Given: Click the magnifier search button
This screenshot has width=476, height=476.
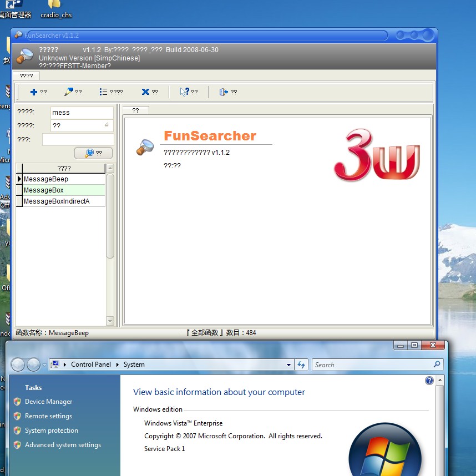Looking at the screenshot, I should pyautogui.click(x=94, y=153).
